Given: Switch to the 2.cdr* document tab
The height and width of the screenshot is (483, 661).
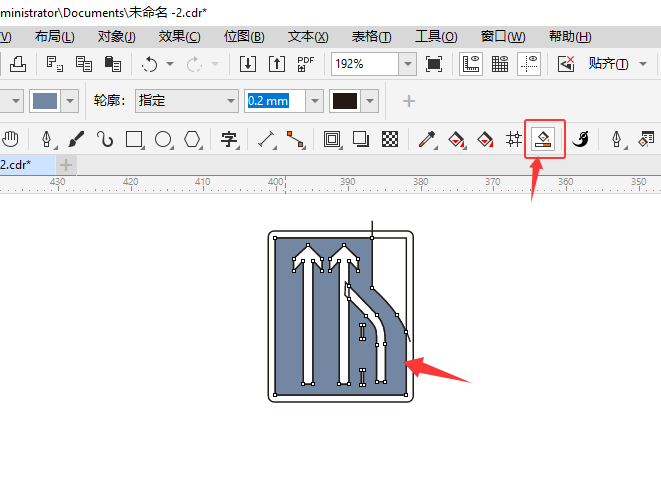Looking at the screenshot, I should click(x=27, y=165).
